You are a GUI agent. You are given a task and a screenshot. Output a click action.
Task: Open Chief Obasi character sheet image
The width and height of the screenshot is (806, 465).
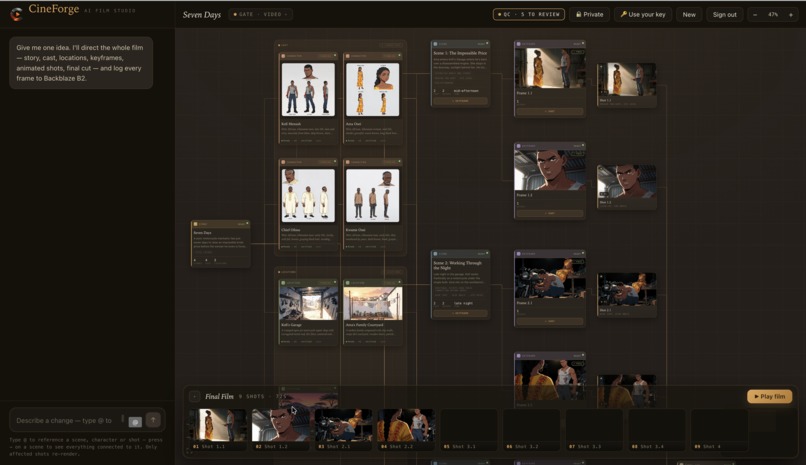coord(308,196)
